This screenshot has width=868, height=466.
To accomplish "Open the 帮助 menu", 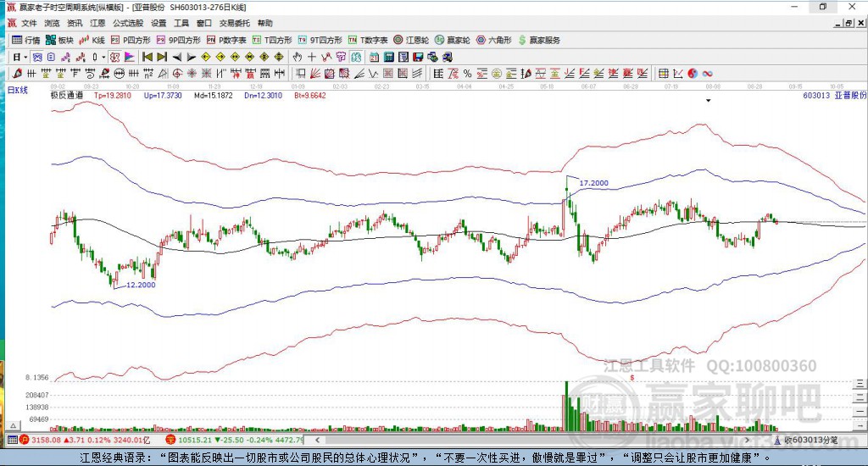I will click(x=265, y=23).
